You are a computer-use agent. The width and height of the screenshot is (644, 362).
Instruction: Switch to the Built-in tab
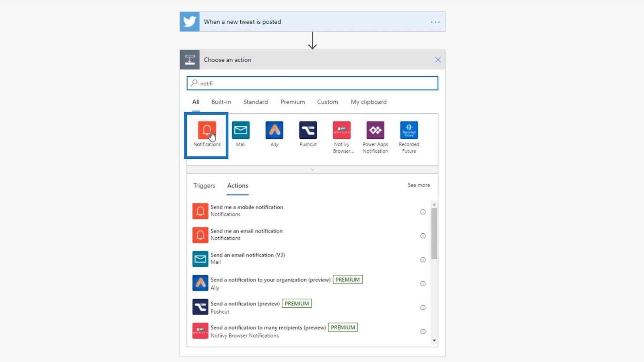pos(221,102)
